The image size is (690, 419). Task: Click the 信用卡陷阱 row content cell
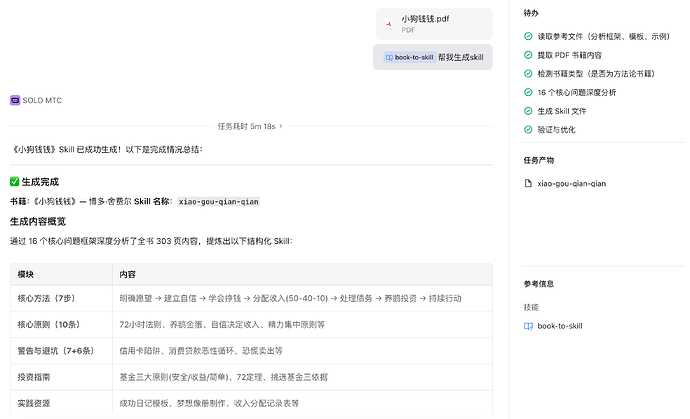pos(302,351)
